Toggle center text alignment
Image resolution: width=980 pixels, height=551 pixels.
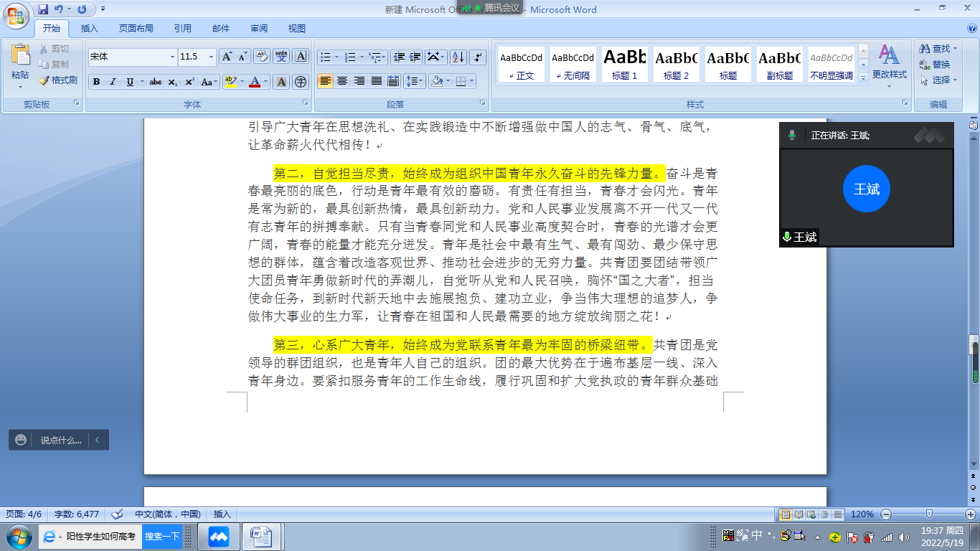[343, 81]
